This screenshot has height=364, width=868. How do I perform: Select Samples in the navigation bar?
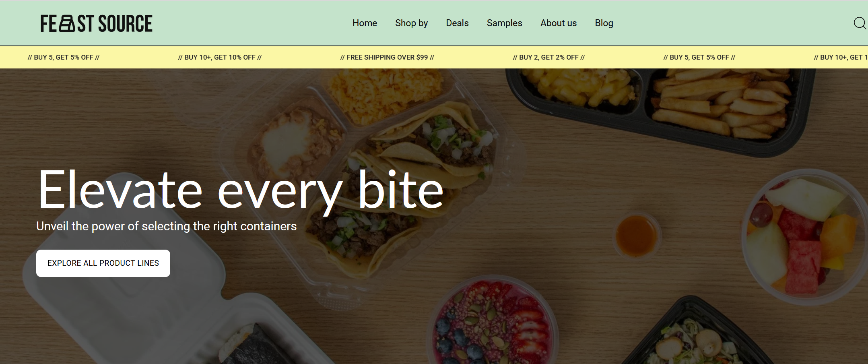(504, 23)
